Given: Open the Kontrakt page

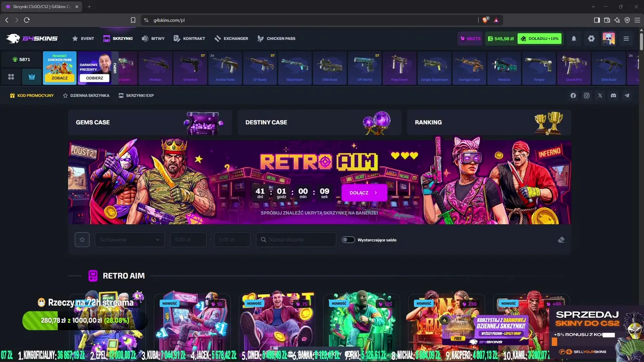Looking at the screenshot, I should point(189,39).
